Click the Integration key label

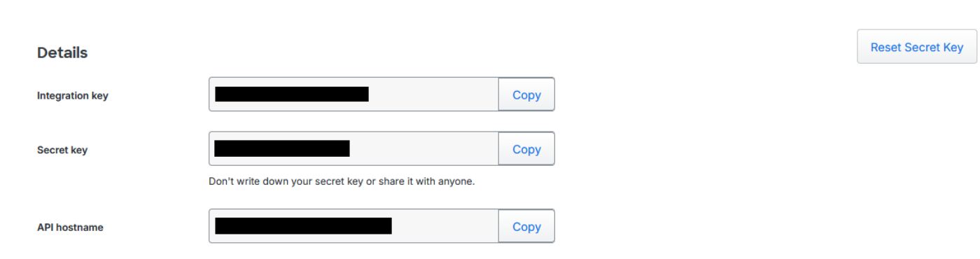pos(73,95)
